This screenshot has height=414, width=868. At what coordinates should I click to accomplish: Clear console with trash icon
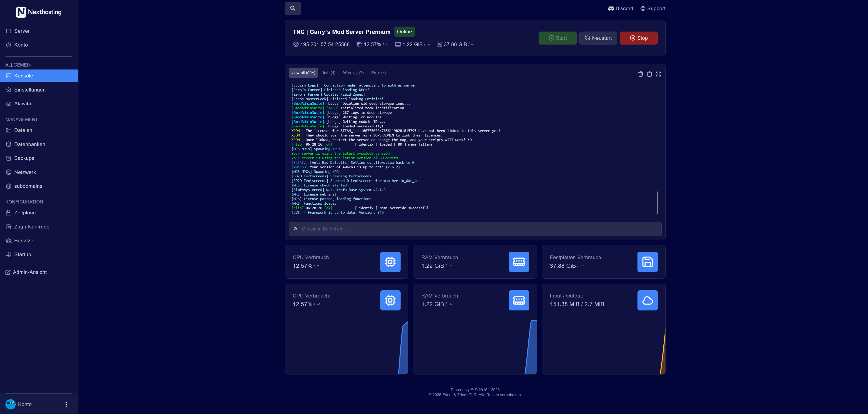(640, 74)
